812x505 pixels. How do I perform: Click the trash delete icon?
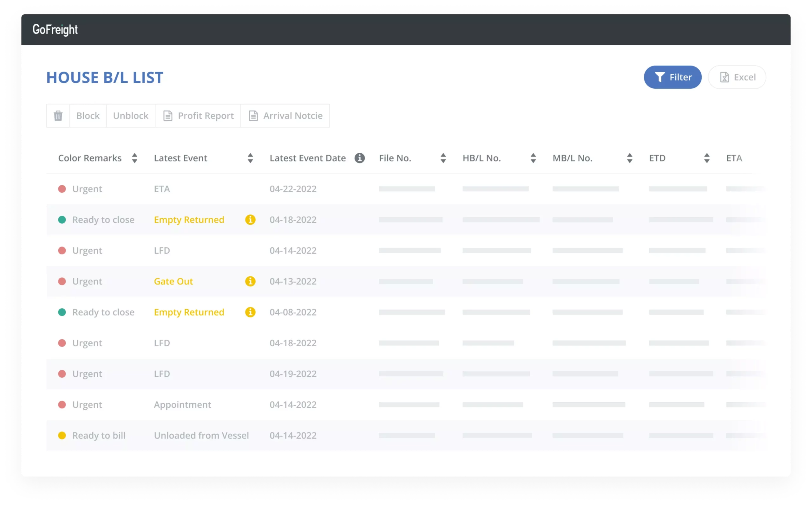click(58, 116)
